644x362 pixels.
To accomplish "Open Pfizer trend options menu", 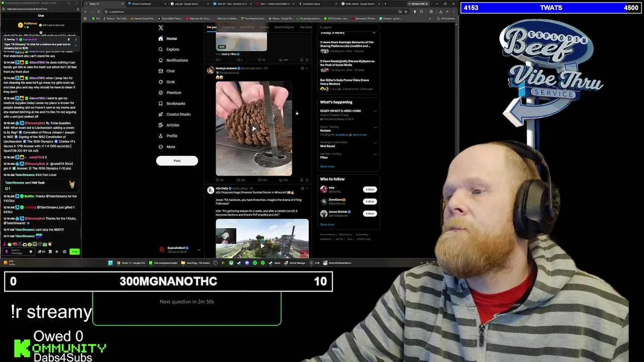I will [375, 154].
